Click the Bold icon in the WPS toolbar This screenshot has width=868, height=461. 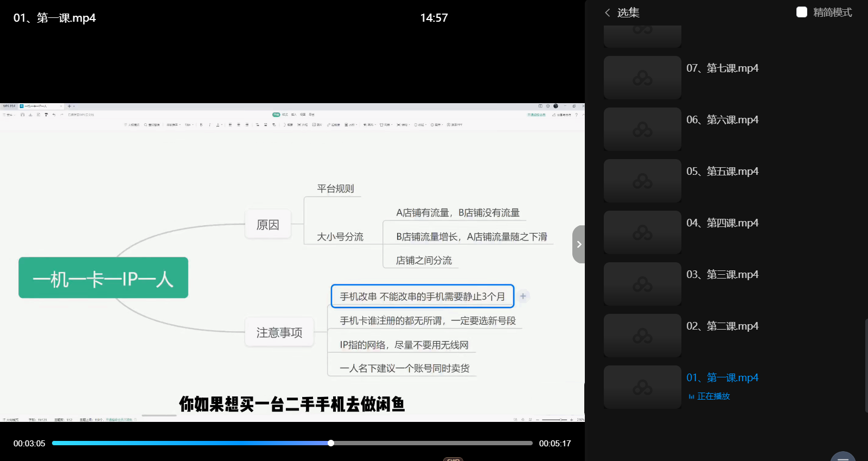201,125
